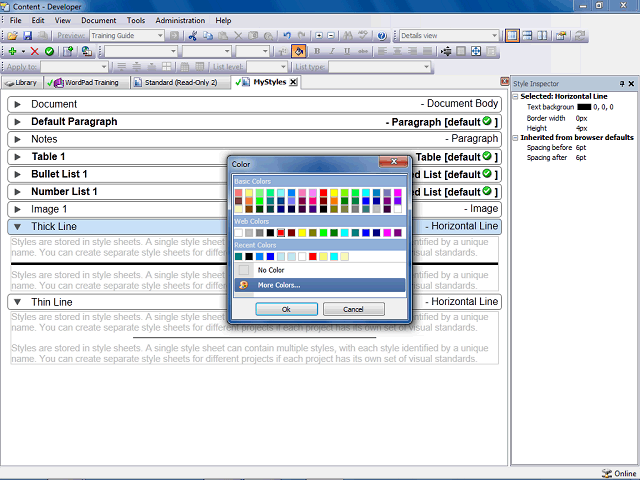Click Ok in the Color dialog

point(287,309)
